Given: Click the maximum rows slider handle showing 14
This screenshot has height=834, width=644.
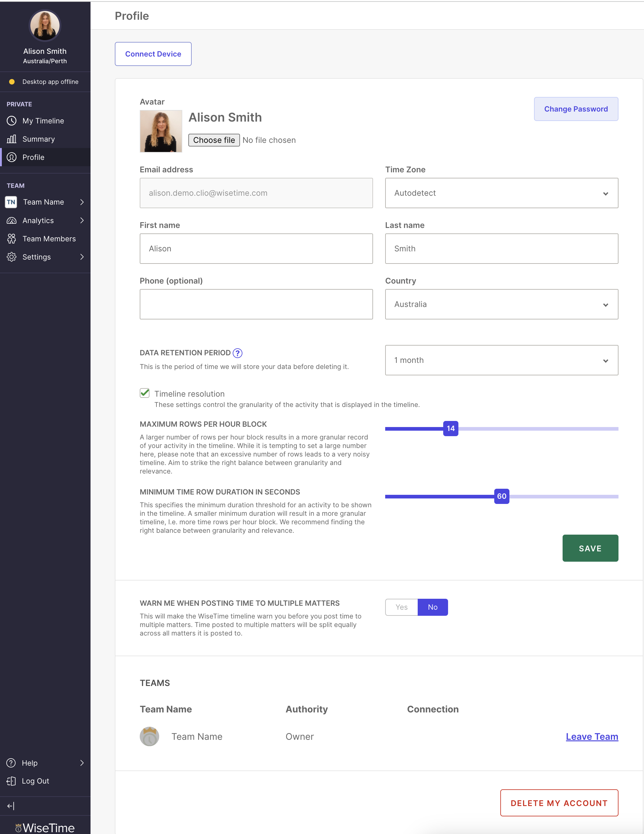Looking at the screenshot, I should click(x=450, y=429).
